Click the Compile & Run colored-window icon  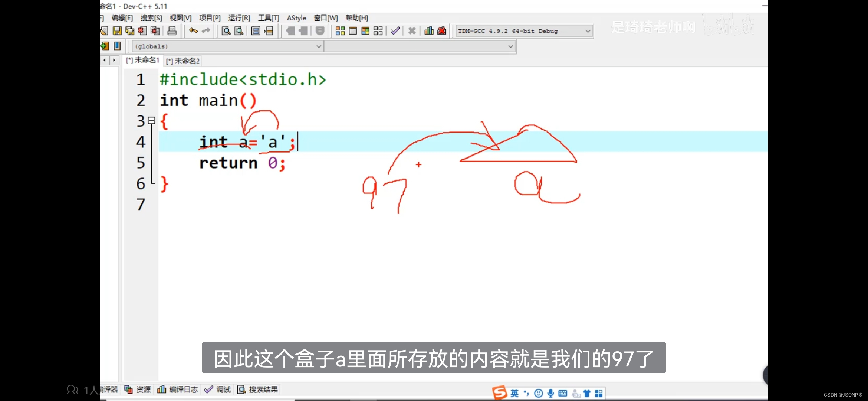365,31
